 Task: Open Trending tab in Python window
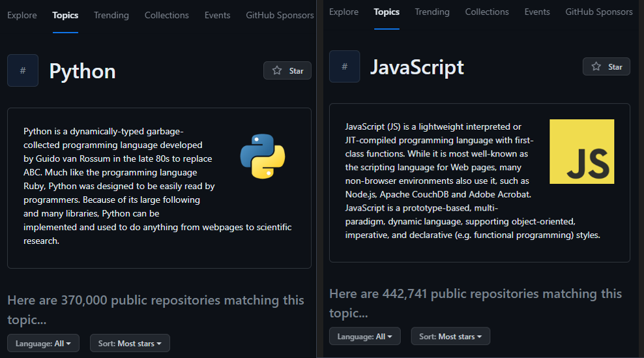[x=111, y=15]
